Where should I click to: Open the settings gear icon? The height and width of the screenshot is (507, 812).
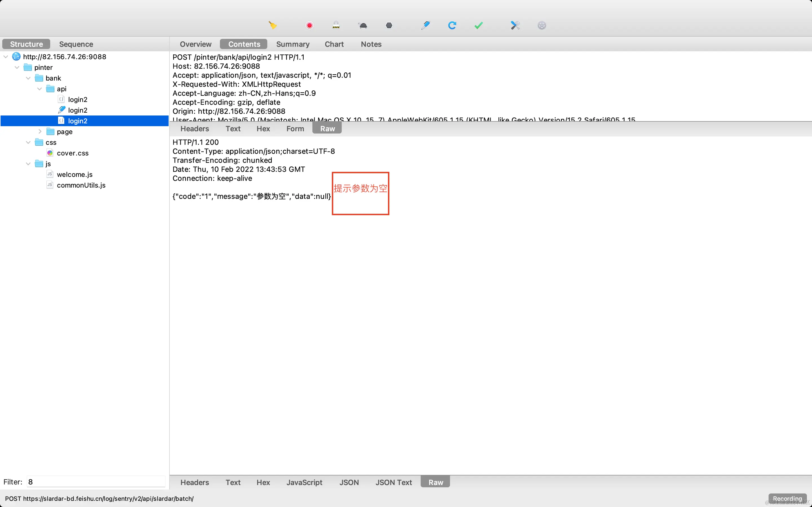pos(542,25)
